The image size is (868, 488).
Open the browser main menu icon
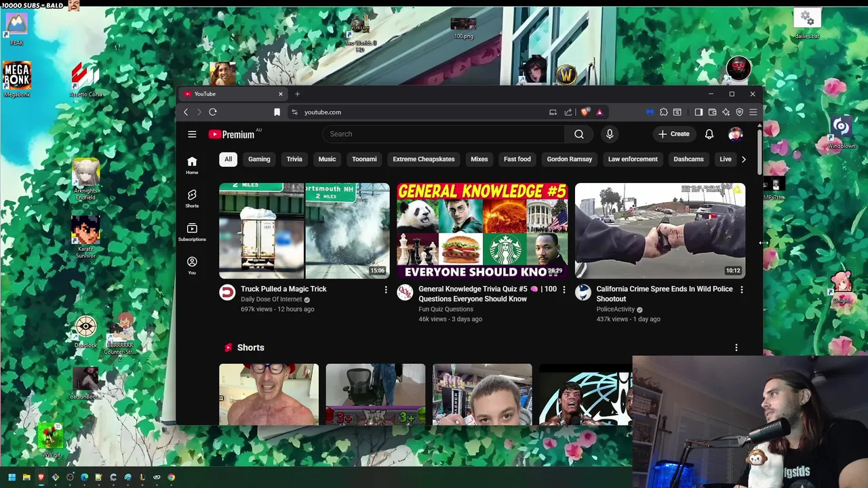[753, 112]
